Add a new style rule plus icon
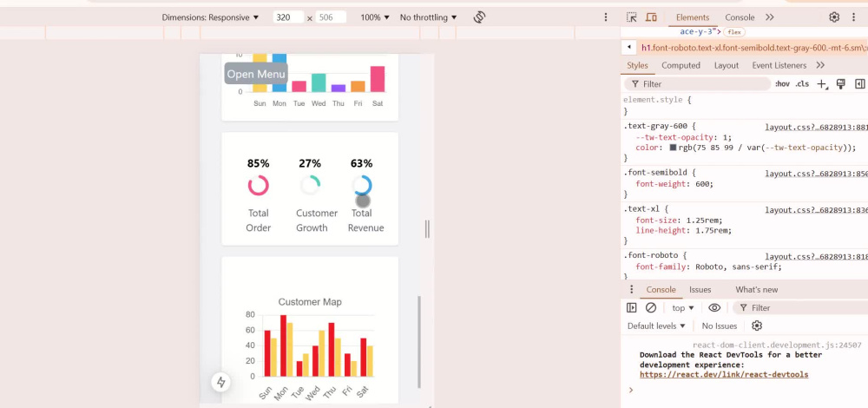The height and width of the screenshot is (408, 868). [x=822, y=84]
